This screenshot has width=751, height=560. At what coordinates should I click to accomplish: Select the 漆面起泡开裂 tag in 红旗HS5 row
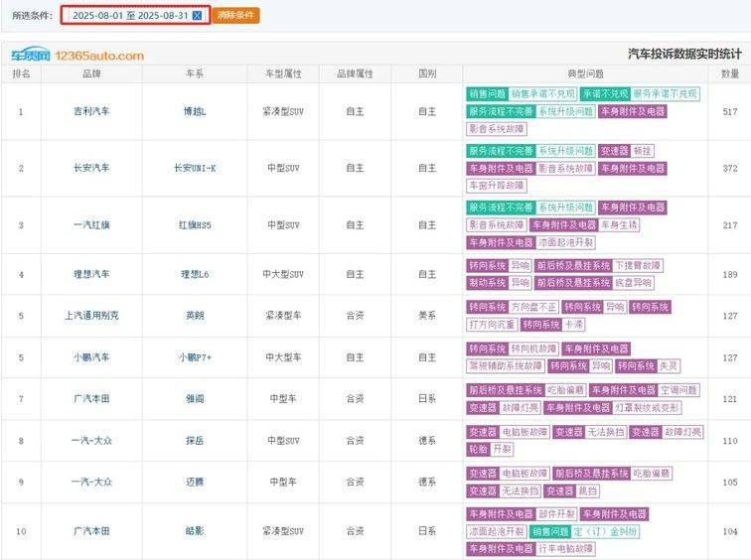(565, 242)
